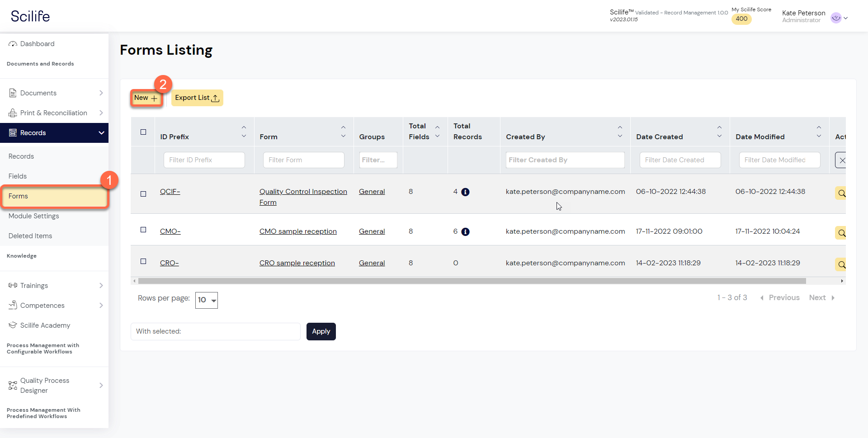Open the With selected dropdown field
This screenshot has width=868, height=438.
click(x=216, y=331)
